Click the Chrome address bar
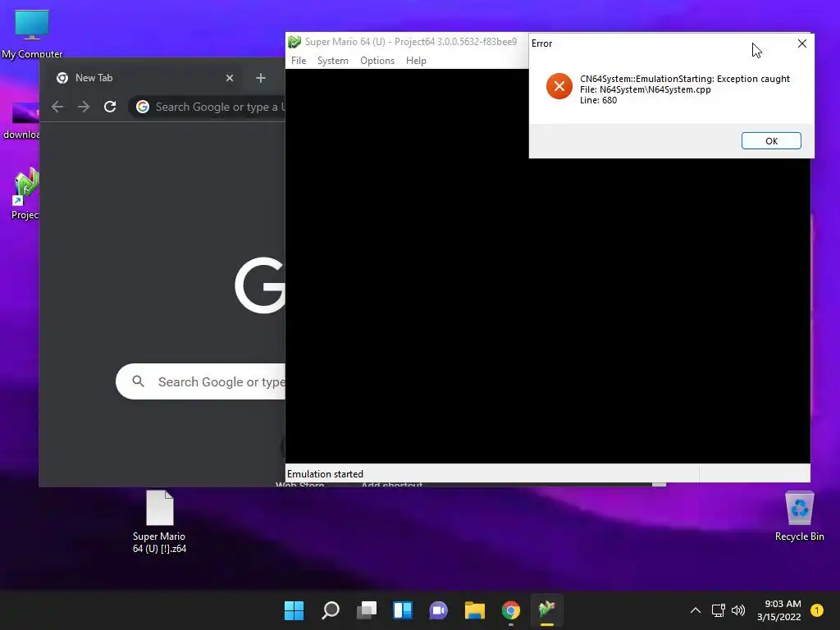The width and height of the screenshot is (840, 630). coord(208,107)
